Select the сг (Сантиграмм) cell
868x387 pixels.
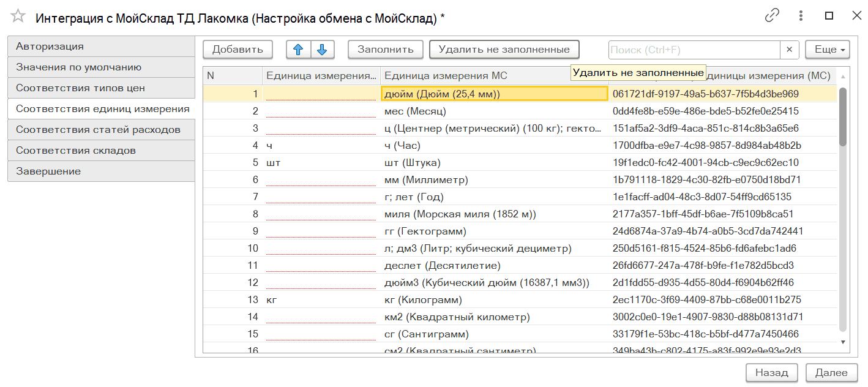click(495, 334)
